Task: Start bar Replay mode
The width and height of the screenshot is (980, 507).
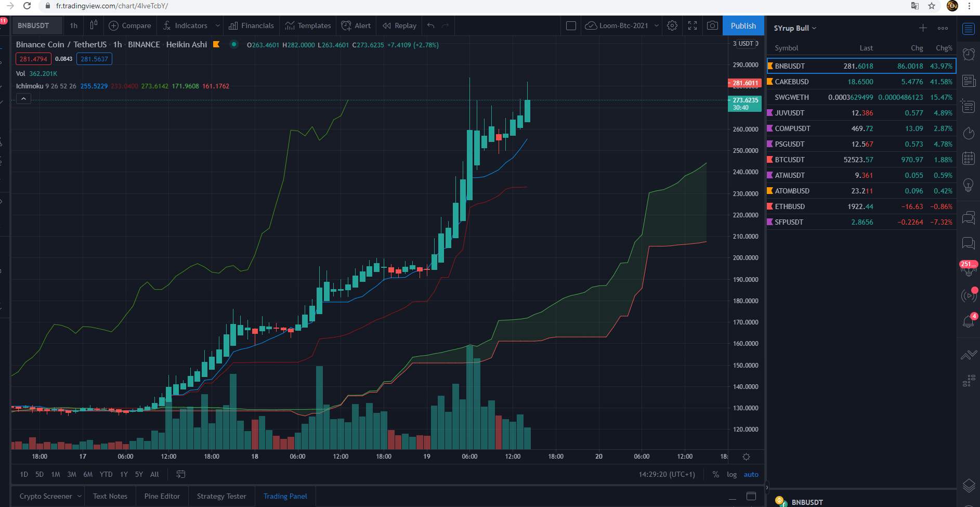Action: coord(399,25)
